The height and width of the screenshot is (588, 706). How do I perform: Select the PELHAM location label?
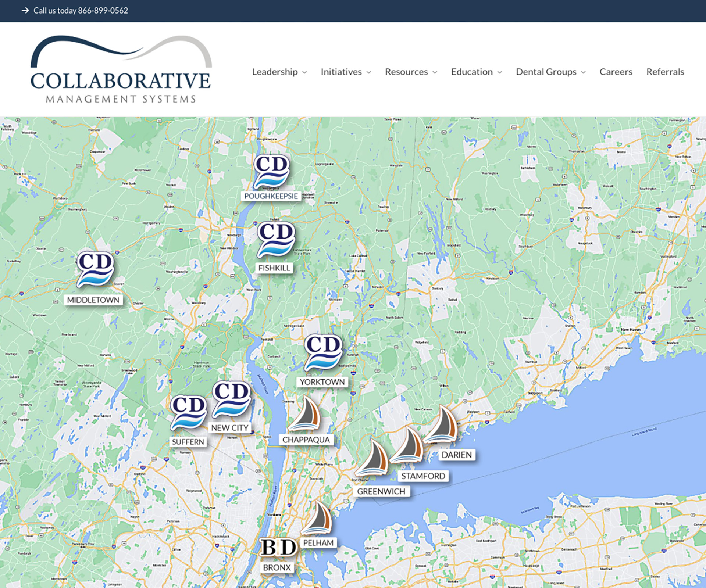coord(318,543)
